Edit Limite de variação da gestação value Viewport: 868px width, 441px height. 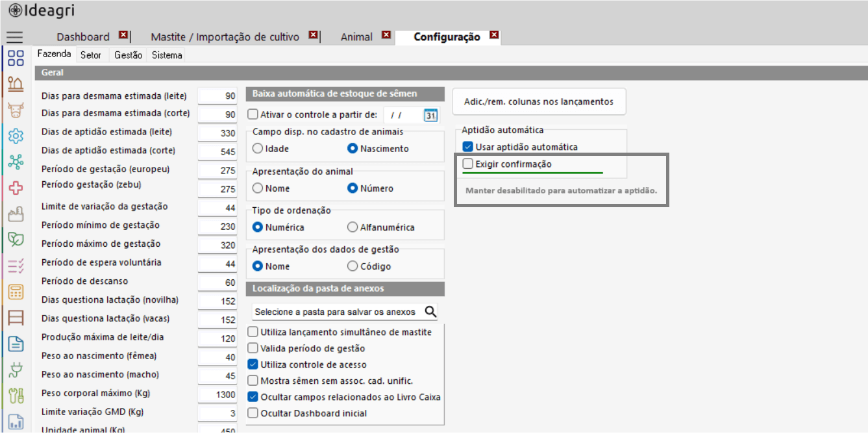[x=217, y=207]
